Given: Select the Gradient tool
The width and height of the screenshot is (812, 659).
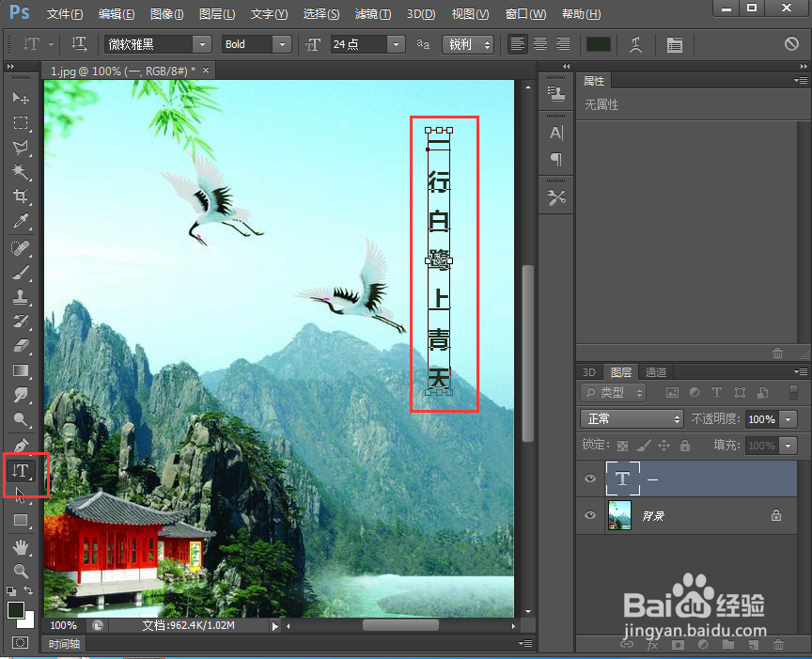Looking at the screenshot, I should tap(21, 370).
